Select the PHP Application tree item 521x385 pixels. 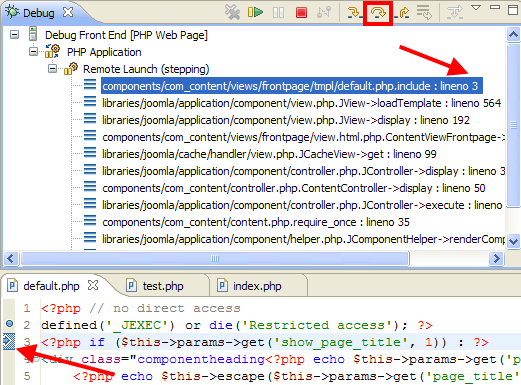coord(104,52)
